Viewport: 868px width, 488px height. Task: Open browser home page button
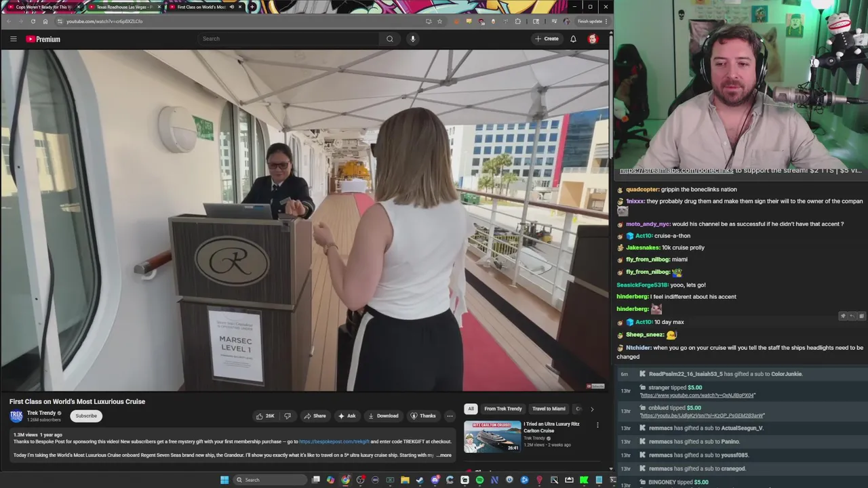click(x=45, y=21)
